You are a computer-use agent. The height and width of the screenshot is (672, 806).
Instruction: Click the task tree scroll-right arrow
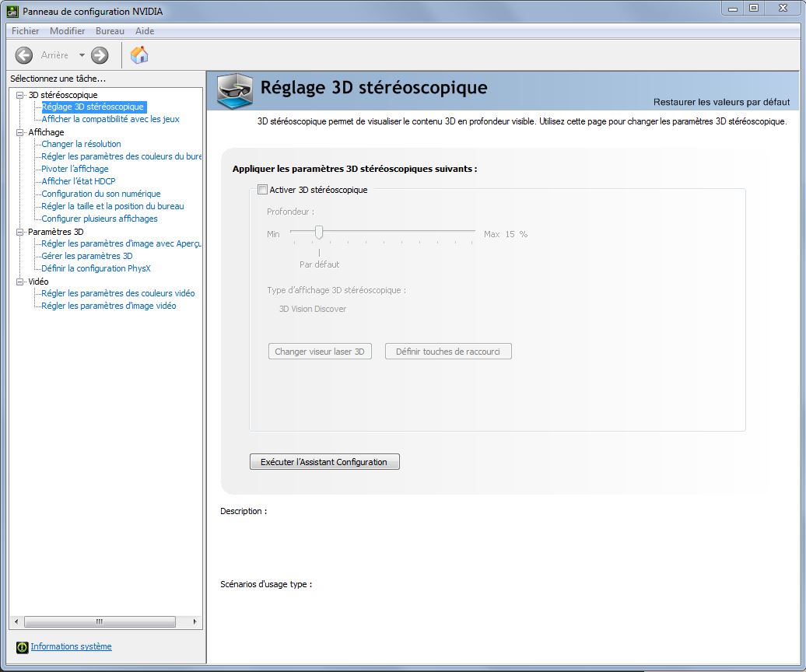point(194,621)
